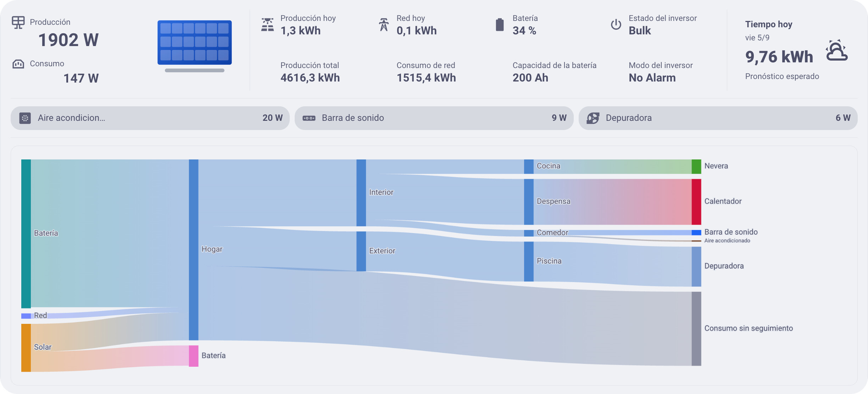Image resolution: width=868 pixels, height=394 pixels.
Task: Click the Depuradora pump icon
Action: coord(593,118)
